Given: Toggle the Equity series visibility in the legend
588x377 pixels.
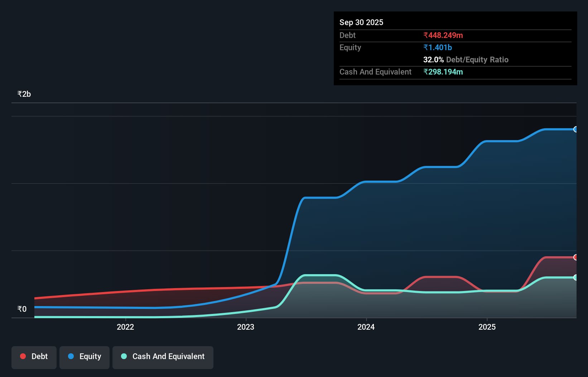Looking at the screenshot, I should (84, 356).
